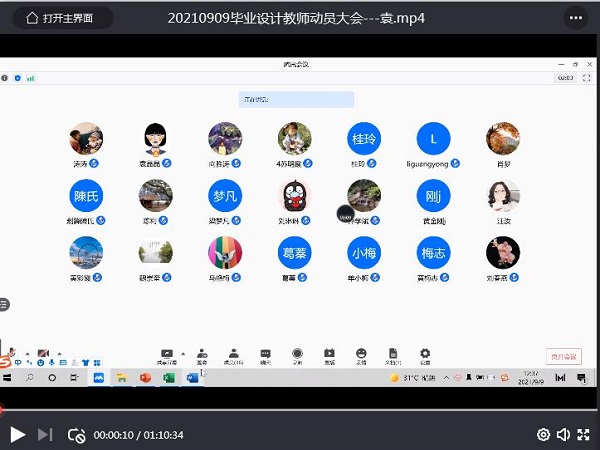Open the player settings gear icon
600x450 pixels.
543,435
